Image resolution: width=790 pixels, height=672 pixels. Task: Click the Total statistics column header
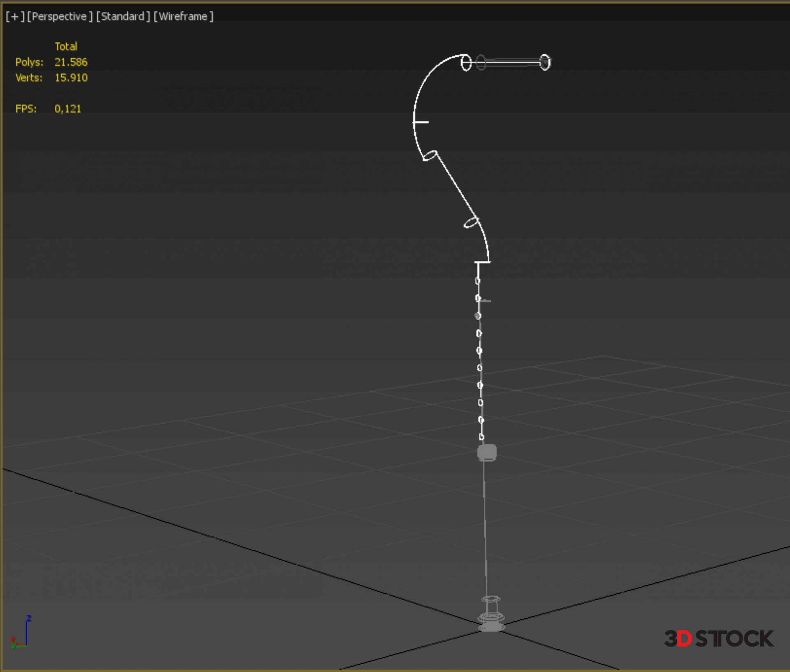[x=66, y=47]
